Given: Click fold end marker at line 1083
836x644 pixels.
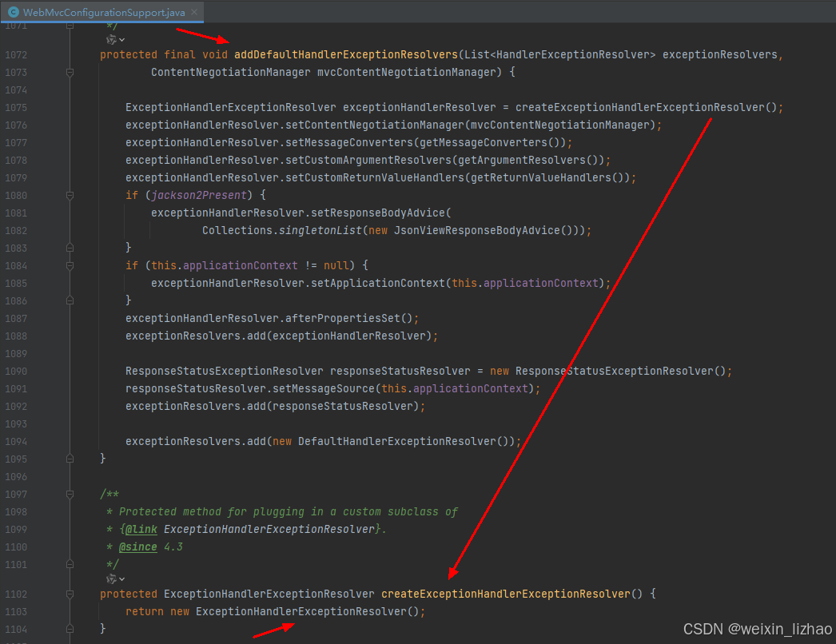Looking at the screenshot, I should 70,248.
